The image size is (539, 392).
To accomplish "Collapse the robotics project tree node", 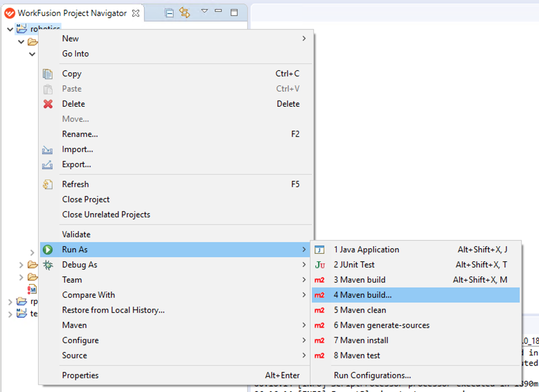I will (x=10, y=29).
